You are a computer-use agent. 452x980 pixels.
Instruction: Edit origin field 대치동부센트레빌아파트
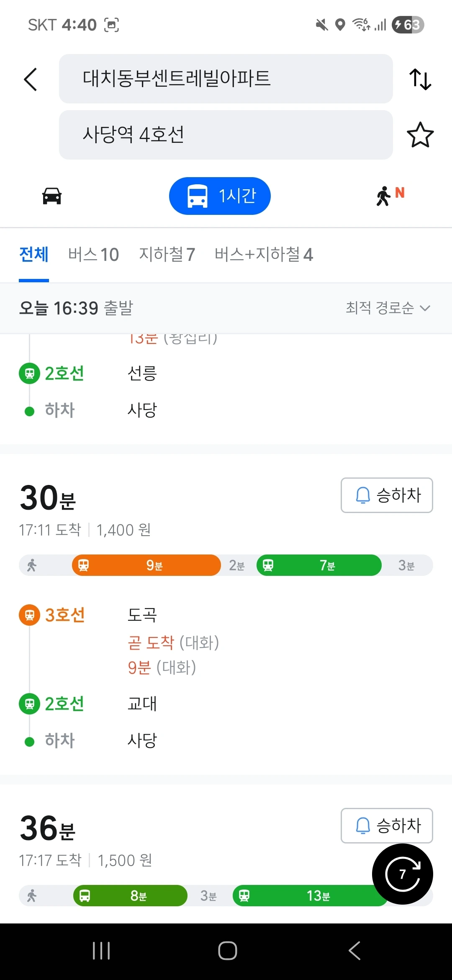pos(226,79)
